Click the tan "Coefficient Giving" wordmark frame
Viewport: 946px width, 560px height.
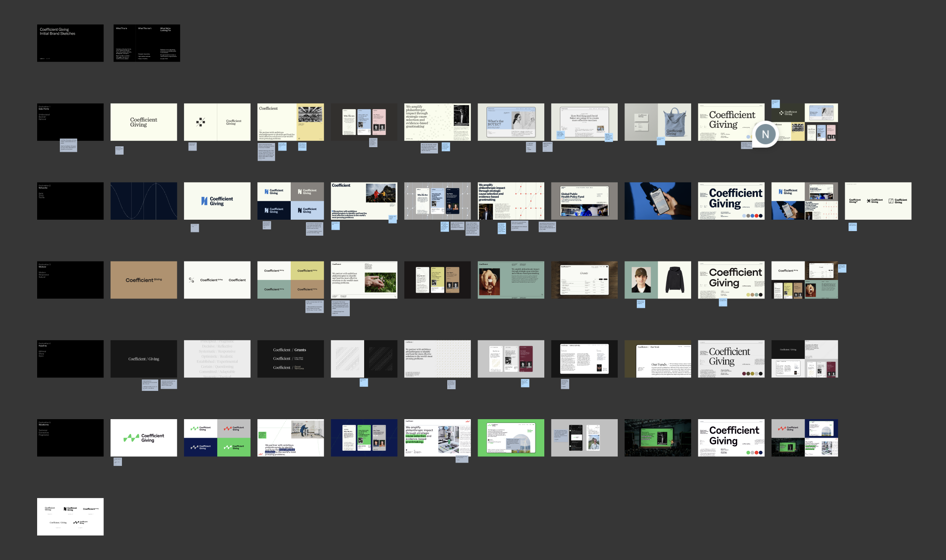(143, 280)
